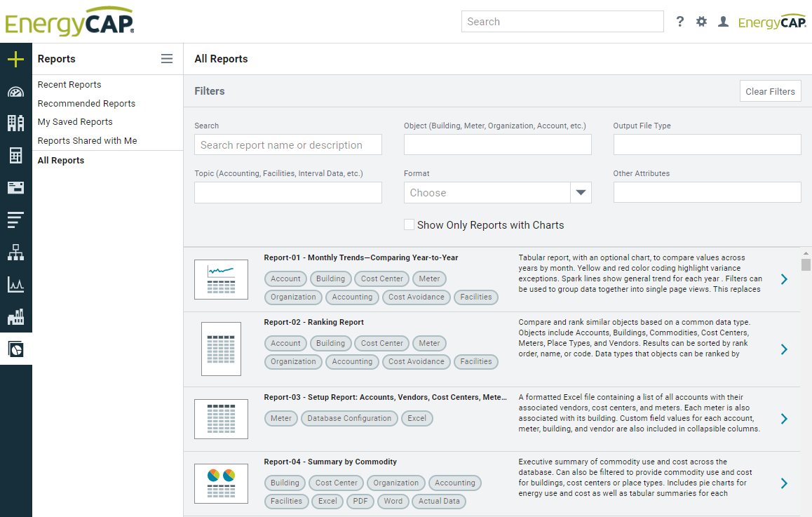Open the Dashboards gauge icon in sidebar
Image resolution: width=812 pixels, height=517 pixels.
click(x=15, y=91)
